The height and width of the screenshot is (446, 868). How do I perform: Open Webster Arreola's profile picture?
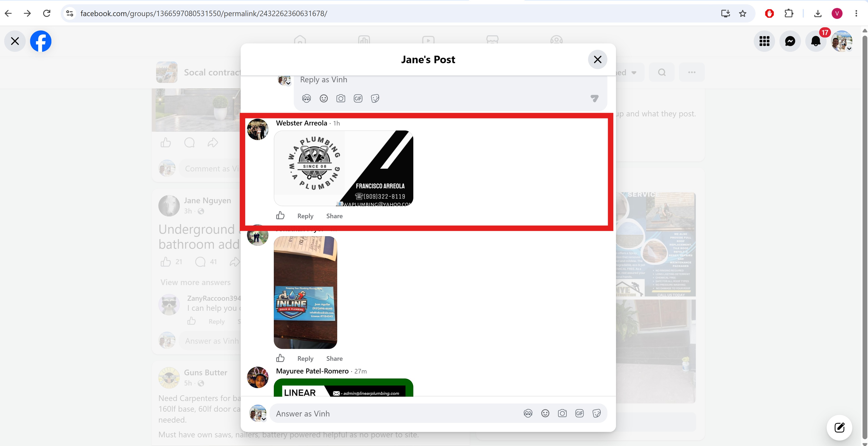pos(258,129)
